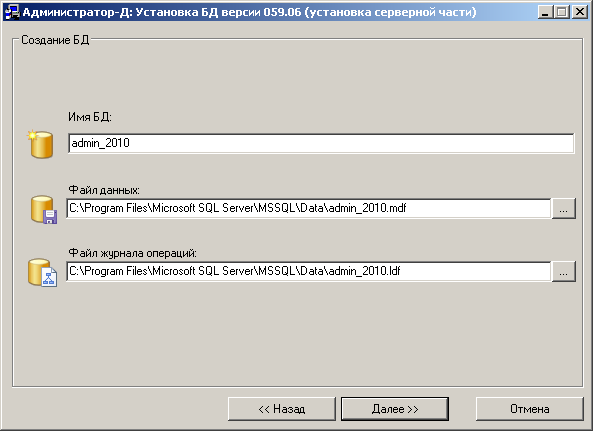Cancel installation with Отмена button
This screenshot has width=593, height=431.
click(529, 409)
